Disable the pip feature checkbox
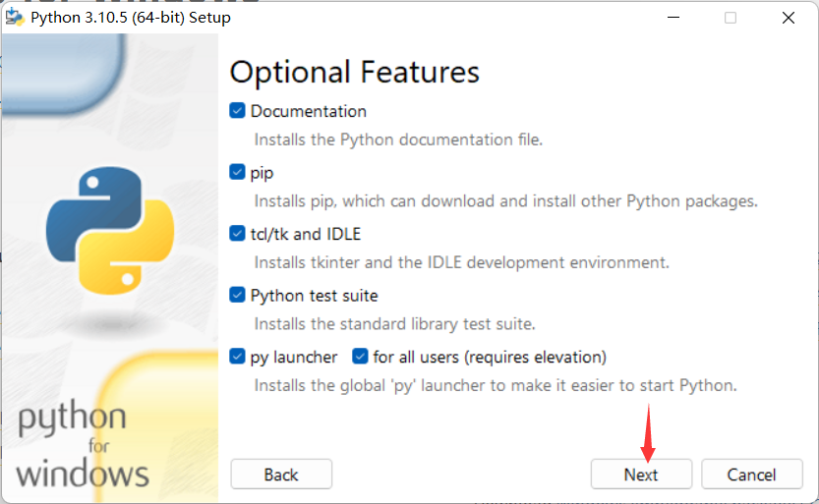 click(x=237, y=172)
